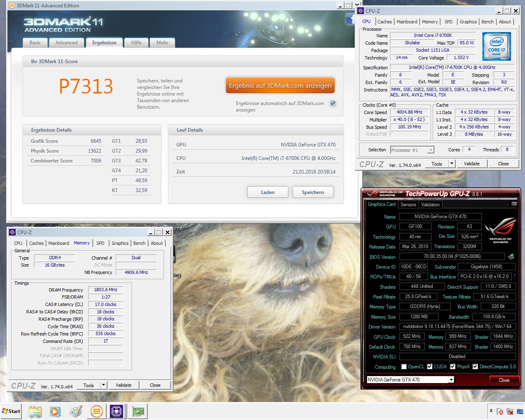Open the Start menu
This screenshot has height=420, width=525.
pos(11,411)
